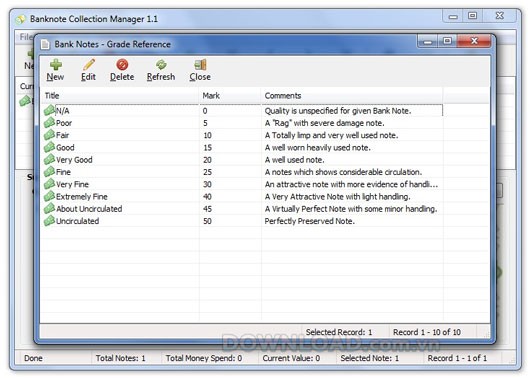Screen dimensions: 530x378
Task: Click mark value 50
Action: [207, 221]
